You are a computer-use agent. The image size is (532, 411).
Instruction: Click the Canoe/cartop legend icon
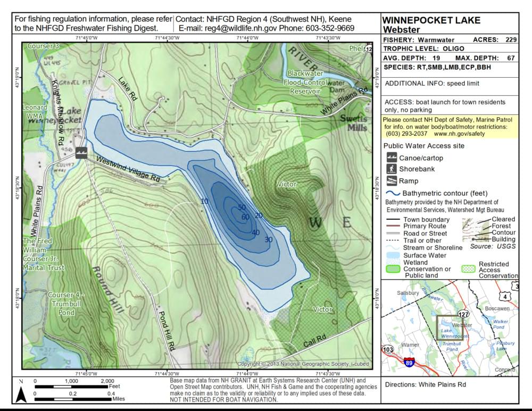(x=392, y=158)
